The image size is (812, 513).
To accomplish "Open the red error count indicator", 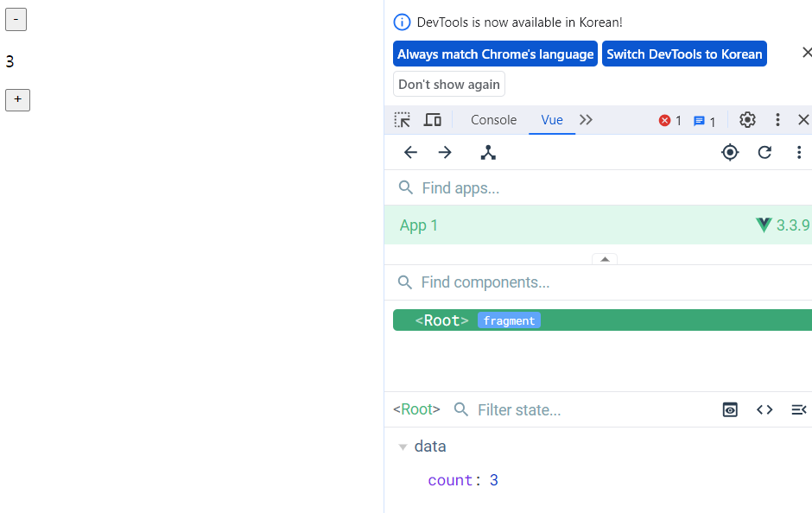I will pyautogui.click(x=670, y=121).
